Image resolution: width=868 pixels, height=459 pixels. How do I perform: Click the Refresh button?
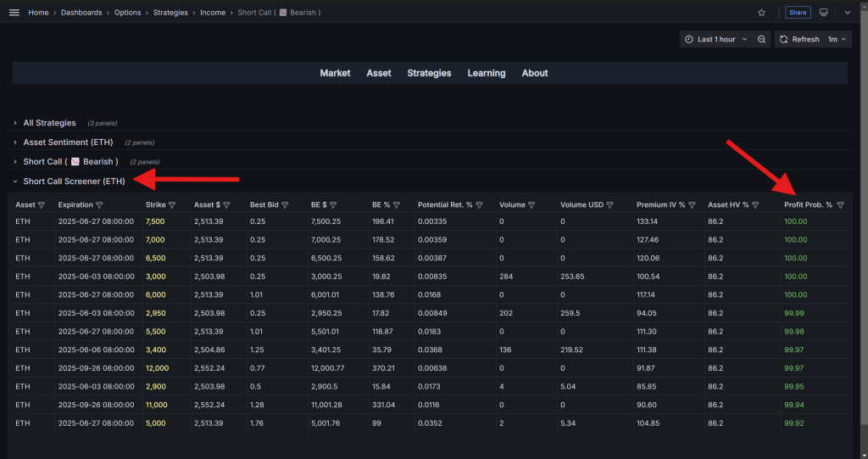(x=798, y=39)
